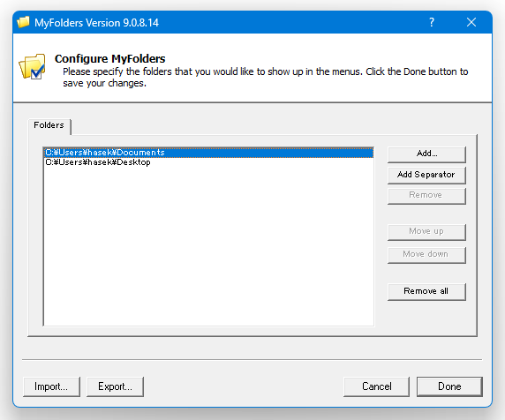The height and width of the screenshot is (420, 505).
Task: Open the Export... dialog
Action: pyautogui.click(x=115, y=386)
